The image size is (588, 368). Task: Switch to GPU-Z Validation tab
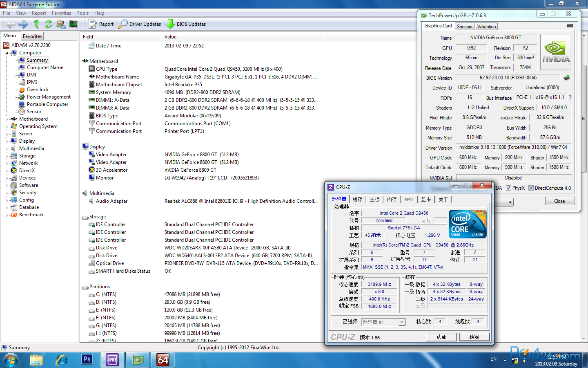[486, 27]
